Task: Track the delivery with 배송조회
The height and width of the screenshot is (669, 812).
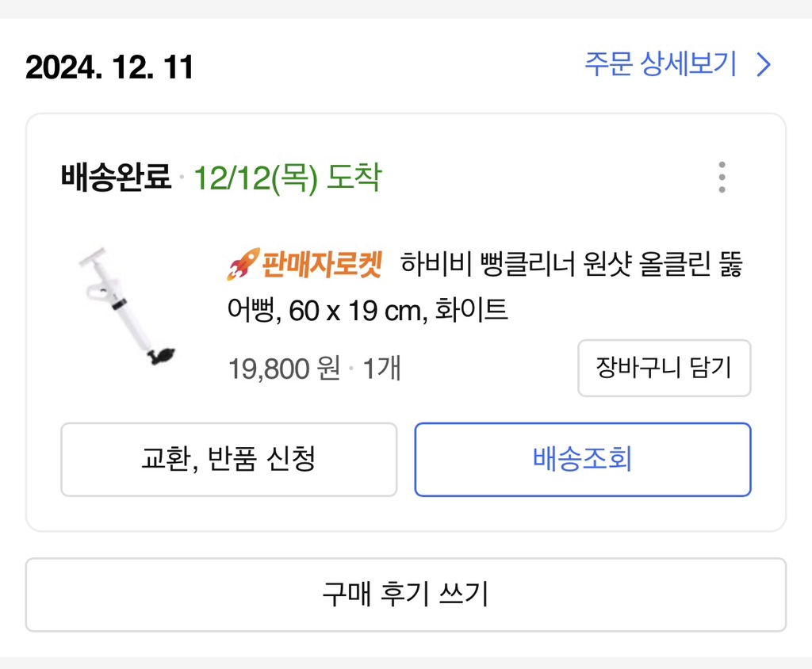Action: click(583, 460)
